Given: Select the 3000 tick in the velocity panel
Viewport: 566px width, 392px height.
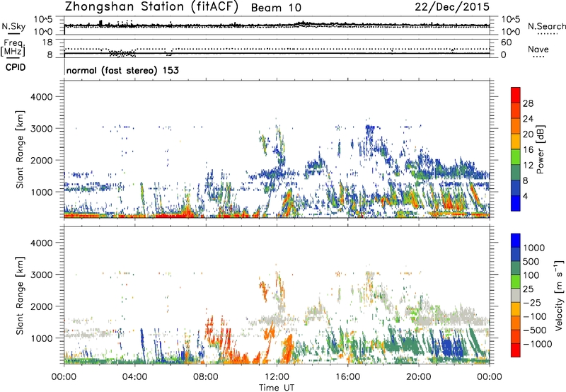Looking at the screenshot, I should [x=41, y=275].
